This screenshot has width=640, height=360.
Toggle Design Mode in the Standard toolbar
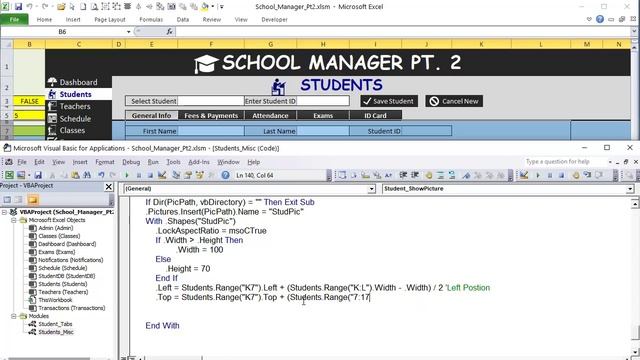pos(162,175)
